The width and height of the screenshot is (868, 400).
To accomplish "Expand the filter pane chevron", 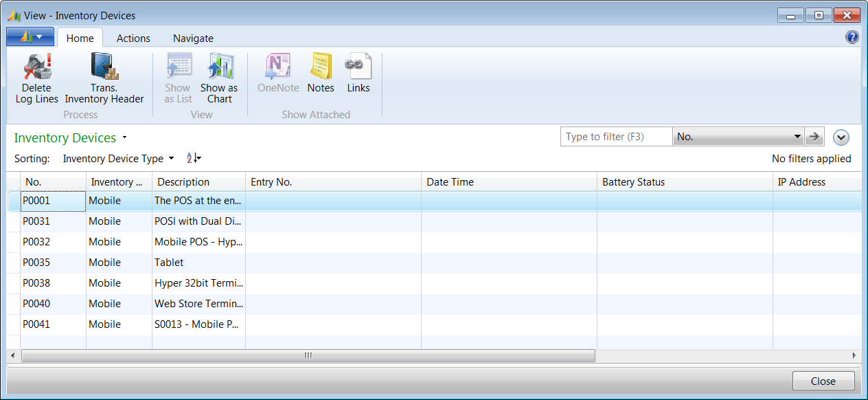I will pos(841,137).
